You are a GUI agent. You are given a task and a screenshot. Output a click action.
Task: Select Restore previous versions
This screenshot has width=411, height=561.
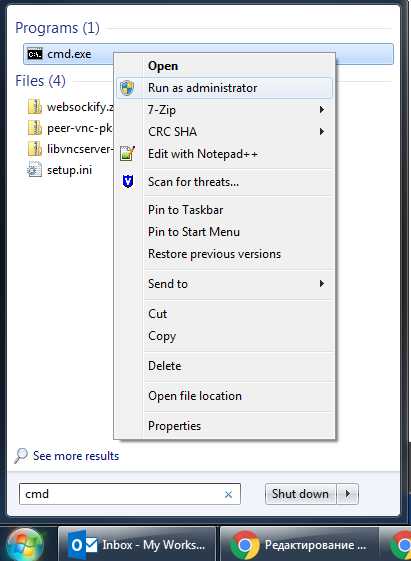coord(215,254)
